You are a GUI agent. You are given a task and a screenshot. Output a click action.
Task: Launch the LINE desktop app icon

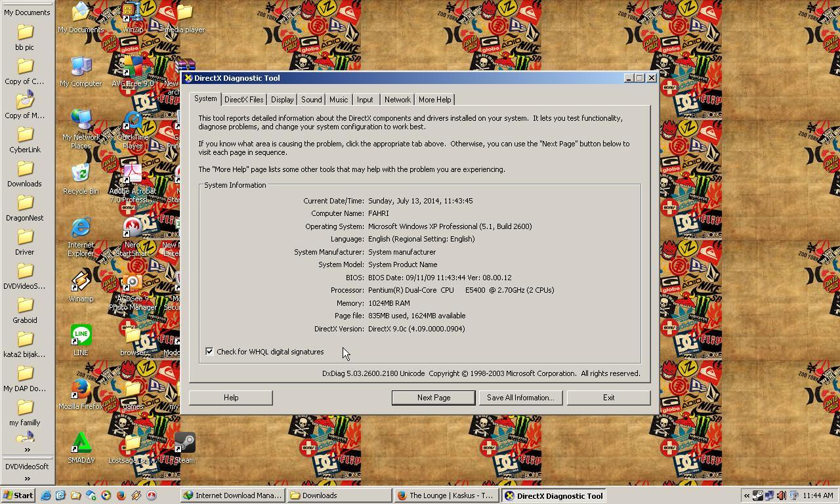[x=81, y=340]
